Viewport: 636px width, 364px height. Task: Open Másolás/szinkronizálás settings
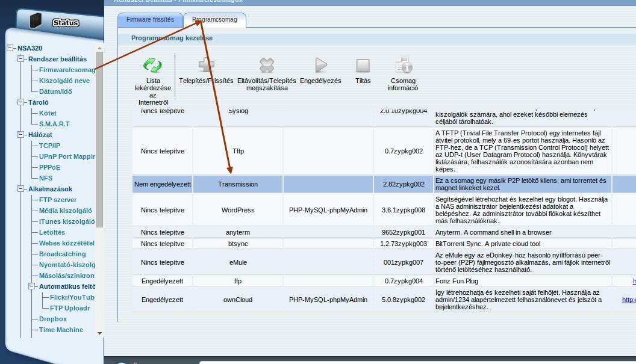click(67, 276)
